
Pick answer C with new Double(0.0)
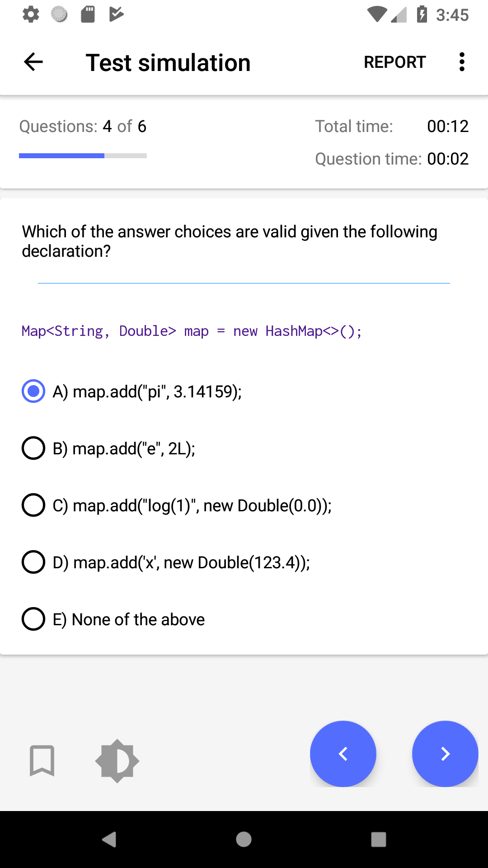(x=33, y=505)
